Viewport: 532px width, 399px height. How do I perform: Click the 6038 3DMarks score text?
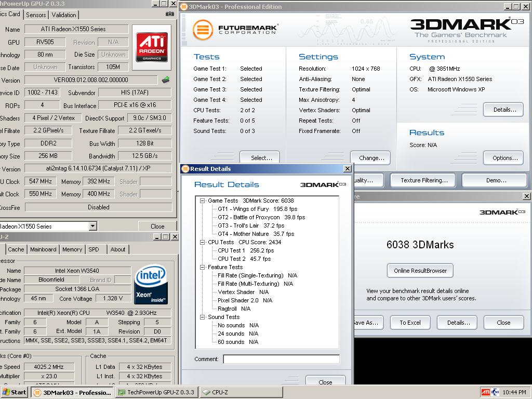pyautogui.click(x=420, y=245)
